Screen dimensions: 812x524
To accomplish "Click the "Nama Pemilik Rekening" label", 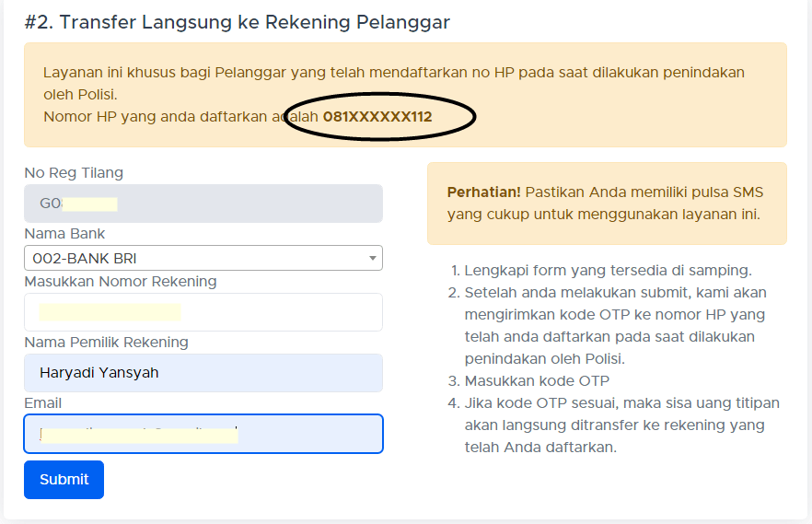I will point(106,342).
